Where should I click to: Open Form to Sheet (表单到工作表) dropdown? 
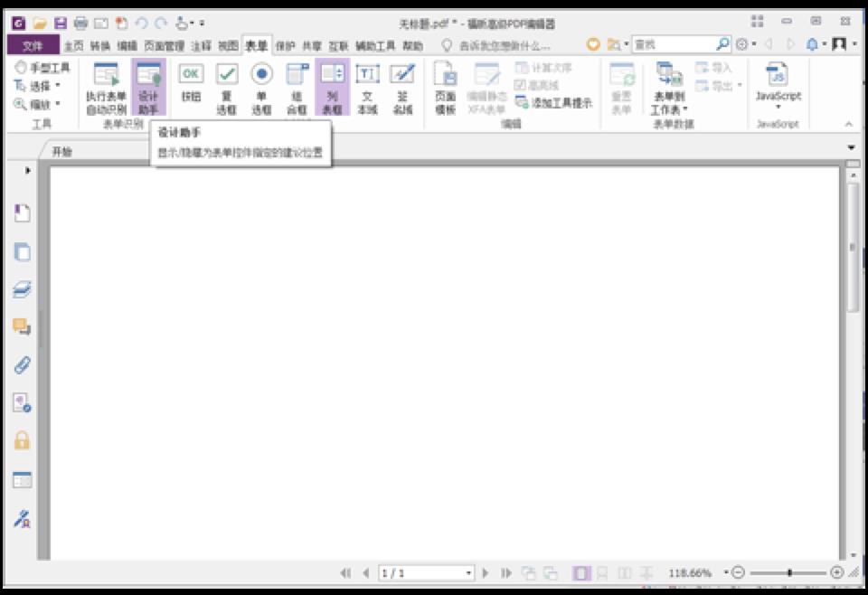pos(669,89)
